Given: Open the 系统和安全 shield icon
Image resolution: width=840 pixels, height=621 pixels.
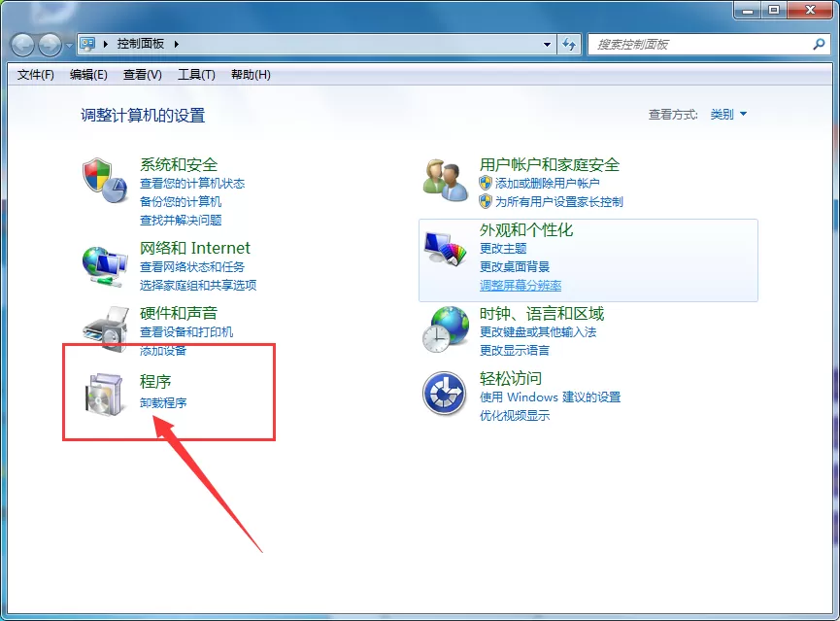Looking at the screenshot, I should (x=105, y=180).
